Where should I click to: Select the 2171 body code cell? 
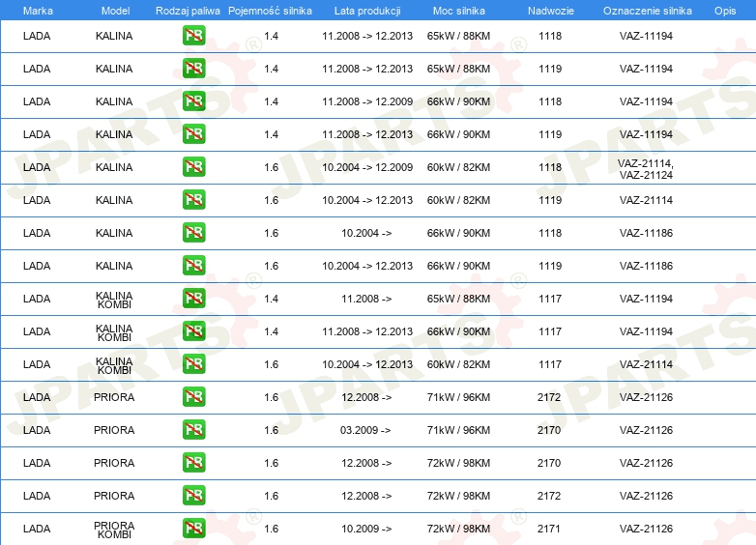[549, 529]
